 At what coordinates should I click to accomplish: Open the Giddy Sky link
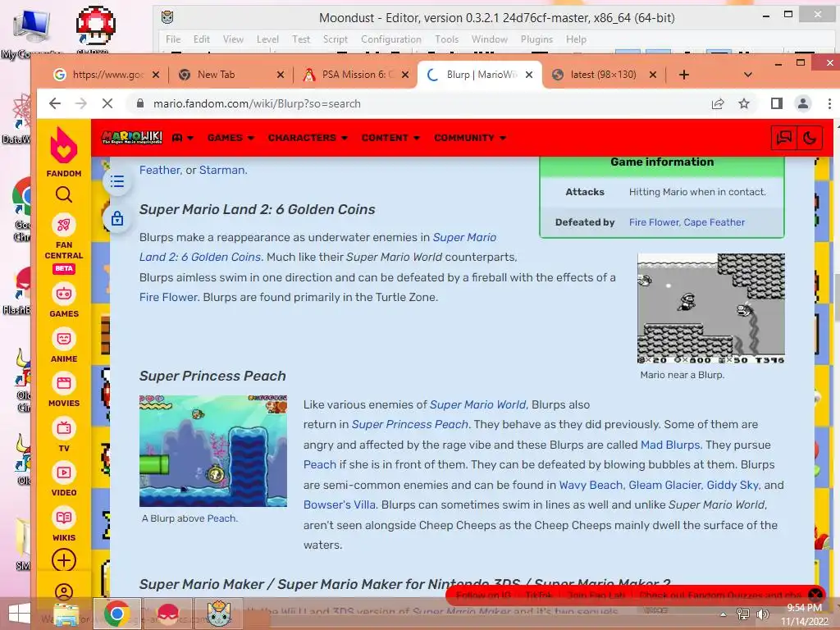(x=733, y=485)
